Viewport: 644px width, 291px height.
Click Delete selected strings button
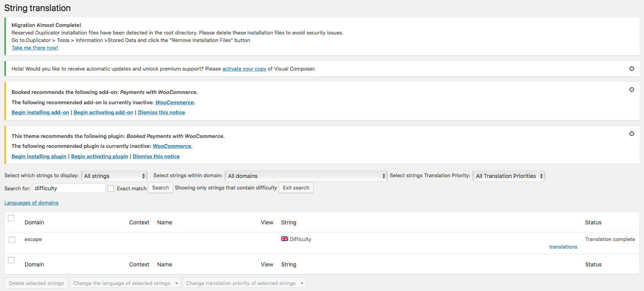point(36,283)
